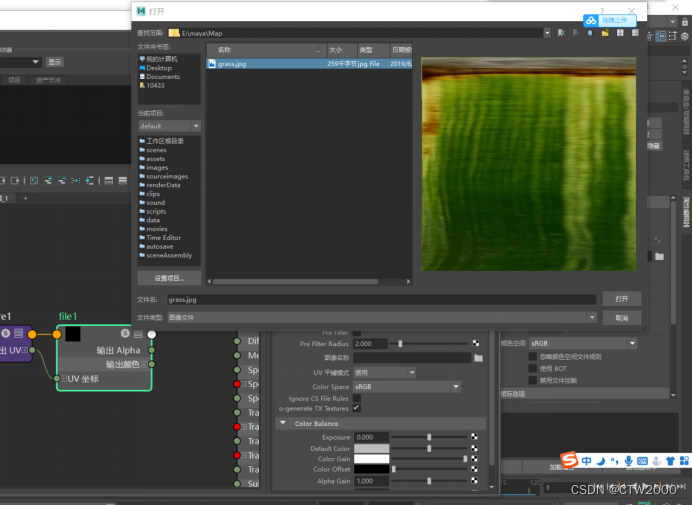This screenshot has width=693, height=505.
Task: Click checker map button next to Color Gain
Action: 474,459
